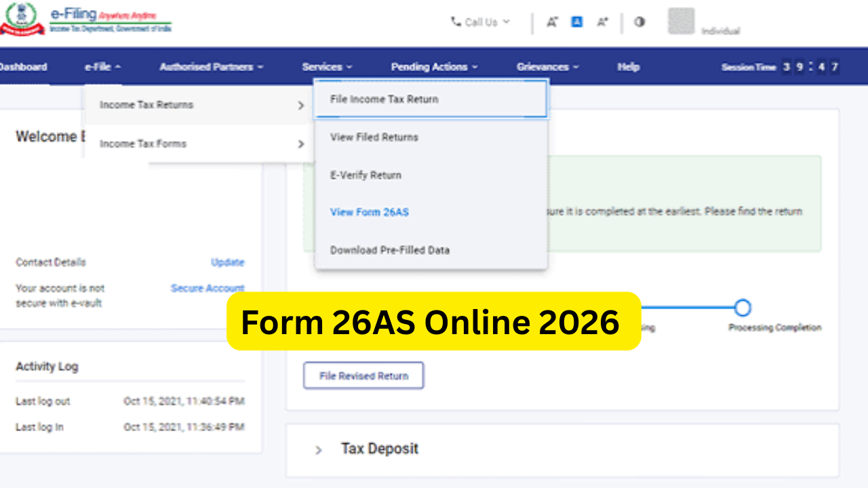Select Income Tax Returns submenu
Viewport: 868px width, 488px height.
click(x=199, y=105)
